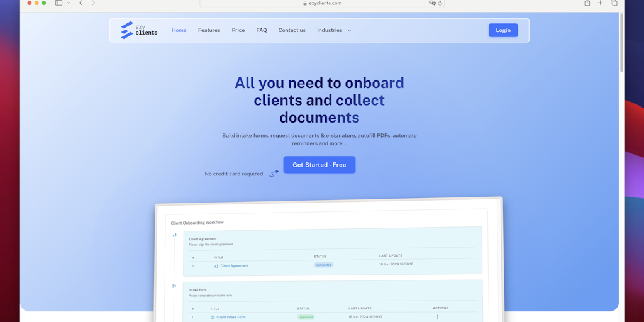The height and width of the screenshot is (322, 644).
Task: Go back with the Safari back arrow
Action: (x=81, y=3)
